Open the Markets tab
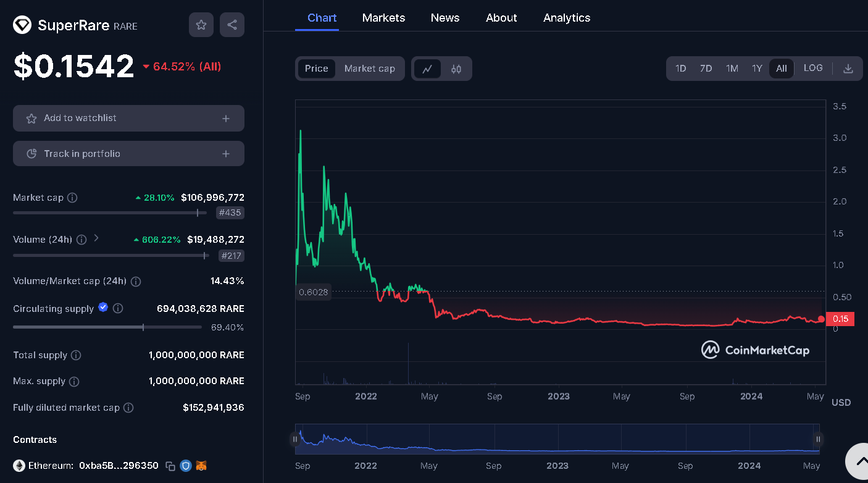The height and width of the screenshot is (483, 868). [383, 18]
